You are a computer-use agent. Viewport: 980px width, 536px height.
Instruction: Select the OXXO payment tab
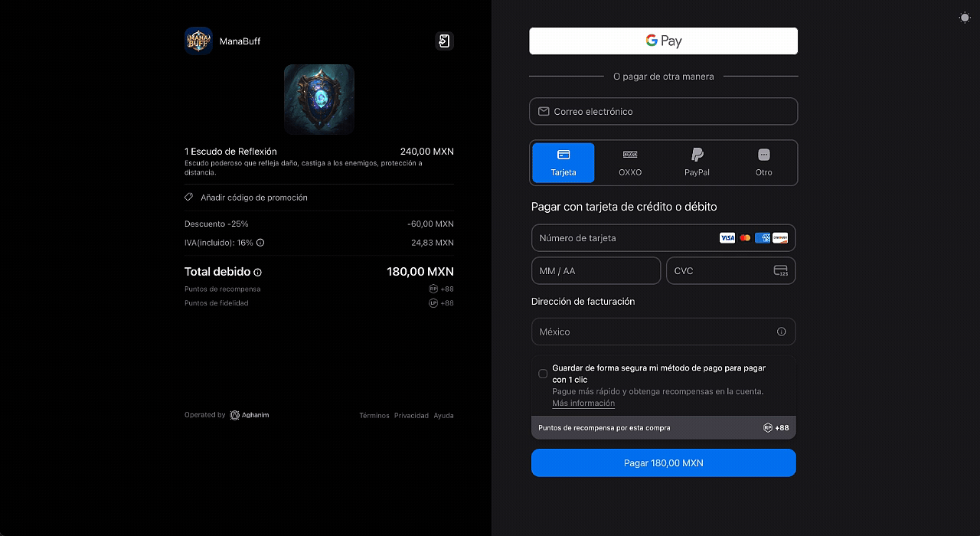pyautogui.click(x=630, y=162)
